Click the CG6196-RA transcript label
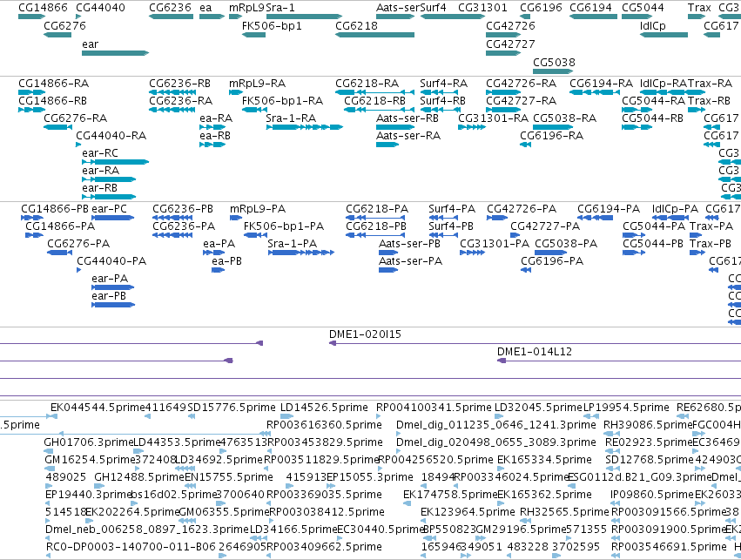This screenshot has width=741, height=560. pyautogui.click(x=551, y=136)
